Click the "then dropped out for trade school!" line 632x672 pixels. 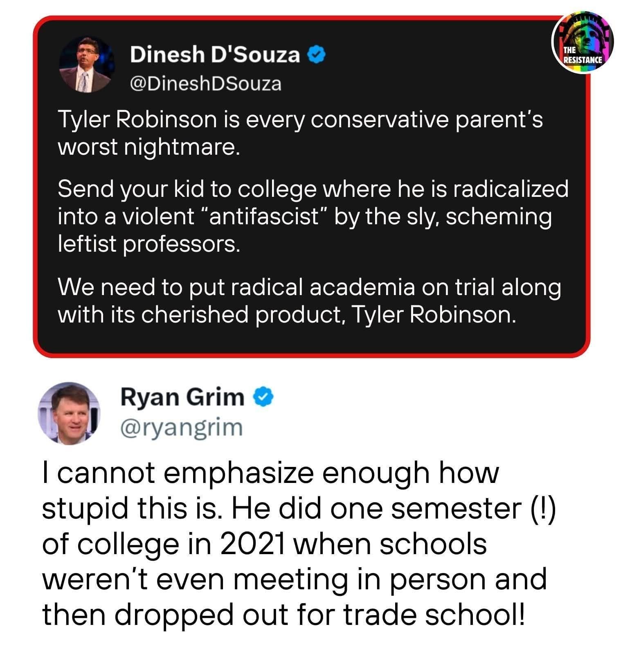pyautogui.click(x=283, y=614)
